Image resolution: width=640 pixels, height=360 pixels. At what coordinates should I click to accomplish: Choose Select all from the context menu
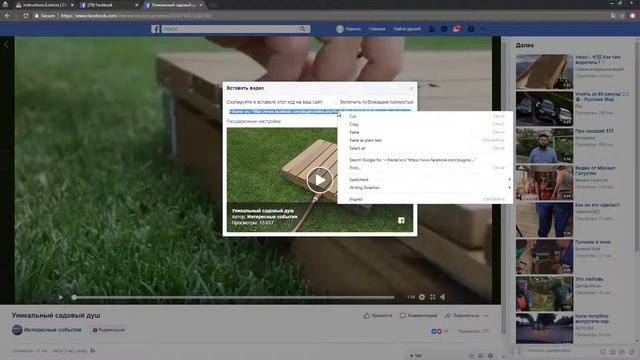tap(425, 148)
